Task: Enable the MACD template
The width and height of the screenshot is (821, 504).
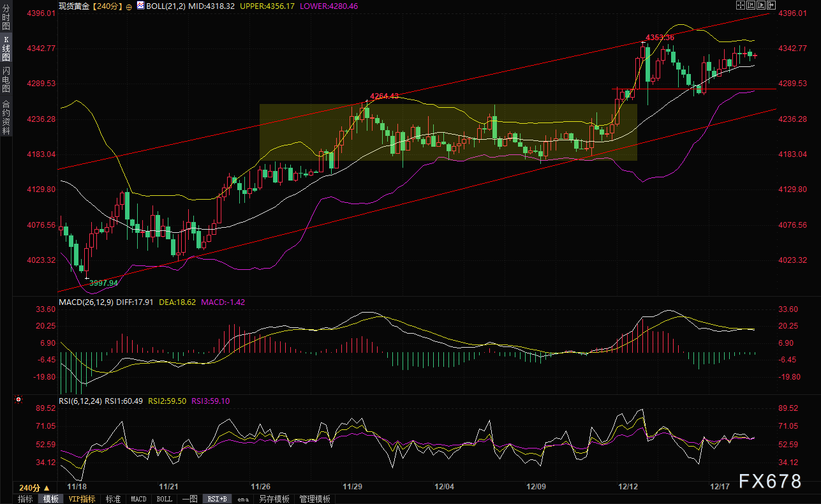Action: pos(138,499)
